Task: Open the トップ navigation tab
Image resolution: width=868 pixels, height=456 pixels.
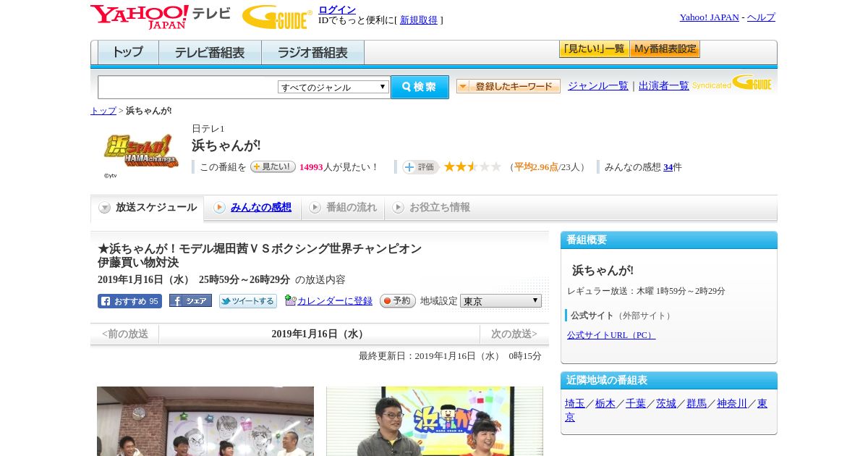Action: (128, 52)
